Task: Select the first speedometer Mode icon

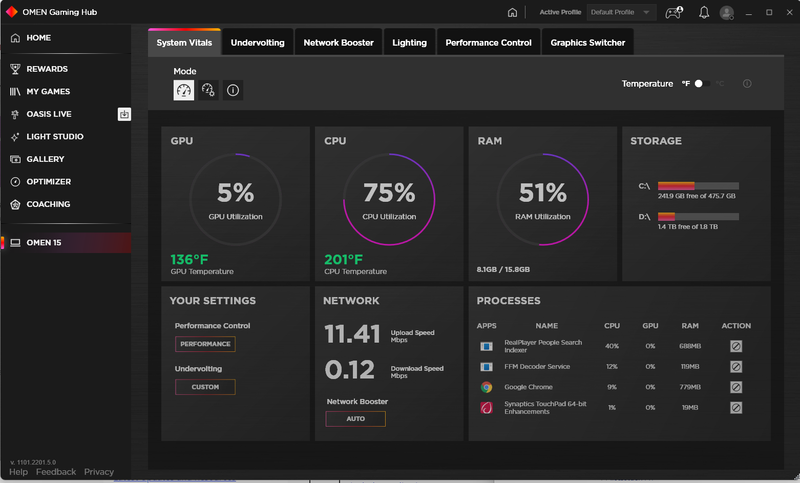Action: (184, 90)
